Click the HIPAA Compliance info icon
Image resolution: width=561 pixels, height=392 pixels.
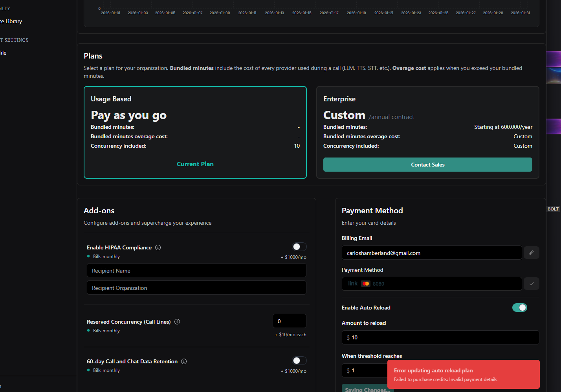(x=158, y=247)
